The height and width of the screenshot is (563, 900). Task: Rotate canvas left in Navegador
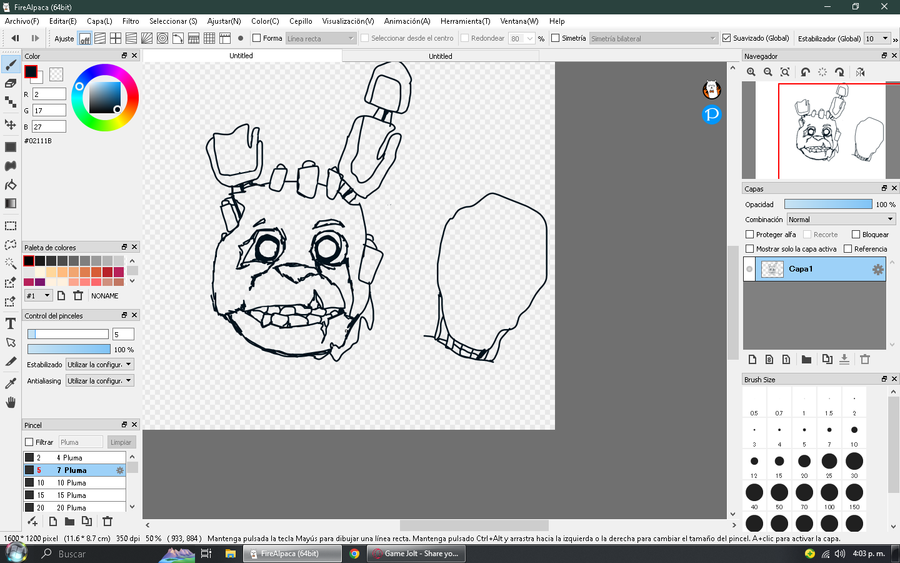pos(805,72)
